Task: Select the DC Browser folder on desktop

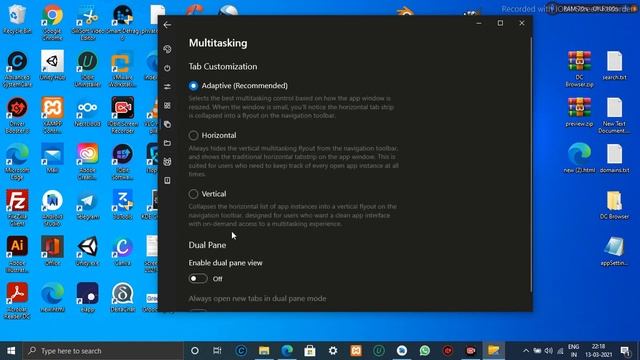Action: pyautogui.click(x=614, y=205)
